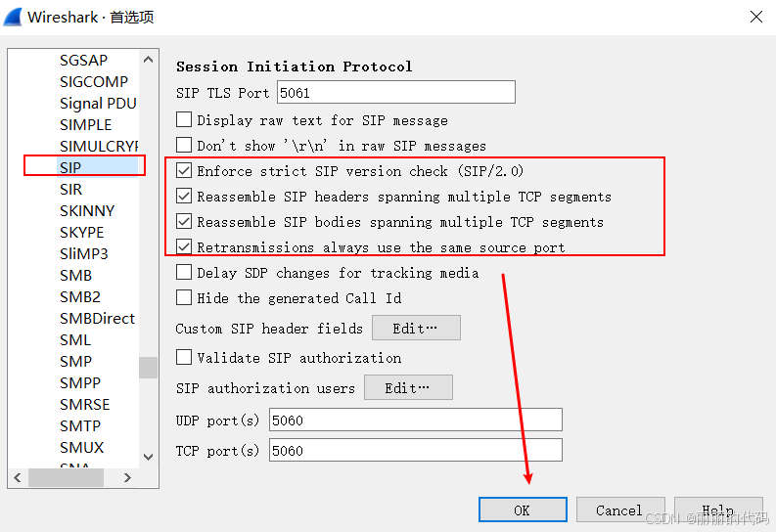Select SMBDirect in protocol list
The image size is (776, 532).
[x=97, y=319]
